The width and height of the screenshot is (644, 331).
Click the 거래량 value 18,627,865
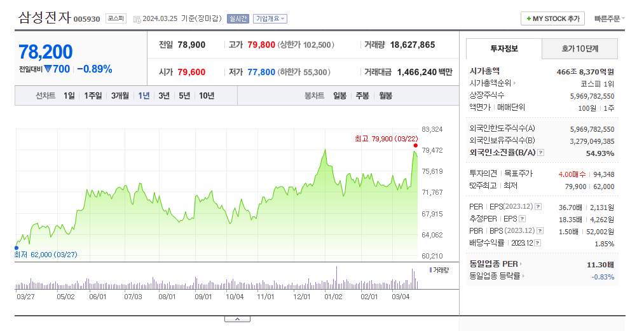(x=413, y=45)
